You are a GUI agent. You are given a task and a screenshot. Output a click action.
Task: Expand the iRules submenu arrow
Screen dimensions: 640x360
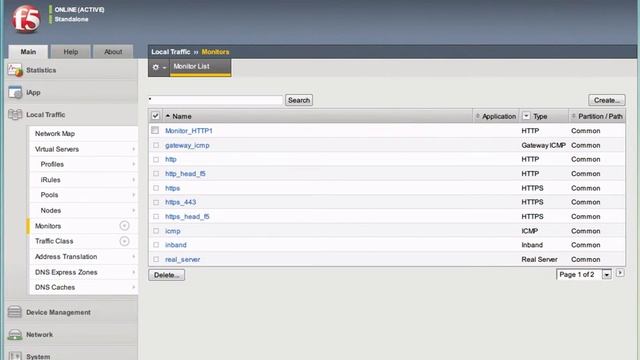point(133,180)
